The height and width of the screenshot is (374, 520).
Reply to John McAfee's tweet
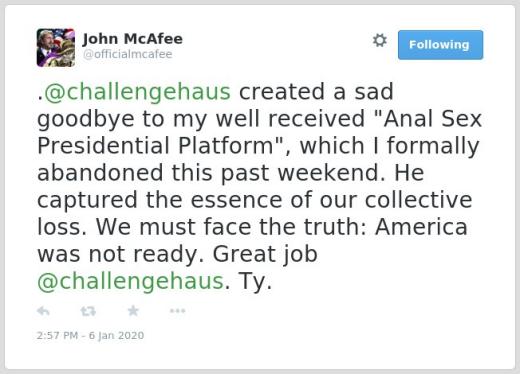(43, 311)
